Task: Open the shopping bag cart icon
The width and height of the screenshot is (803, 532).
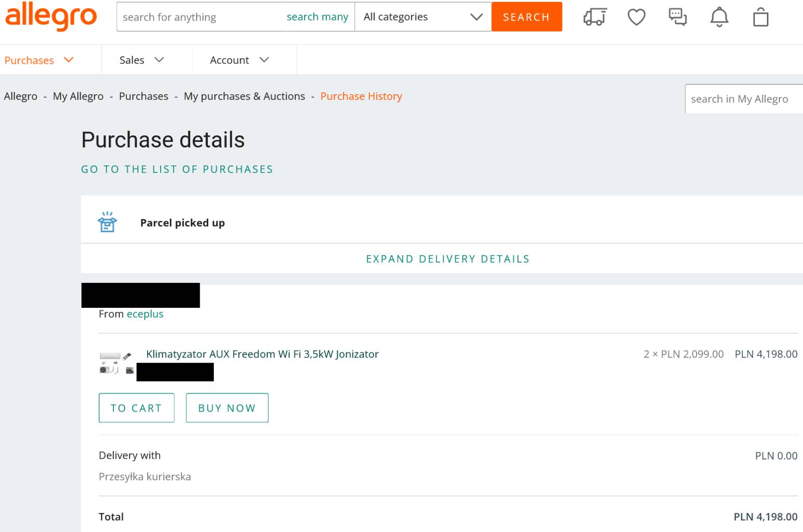Action: tap(761, 17)
